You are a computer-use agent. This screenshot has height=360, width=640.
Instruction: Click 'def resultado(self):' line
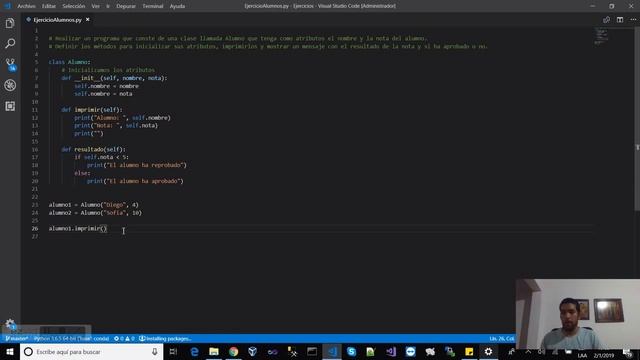coord(93,149)
